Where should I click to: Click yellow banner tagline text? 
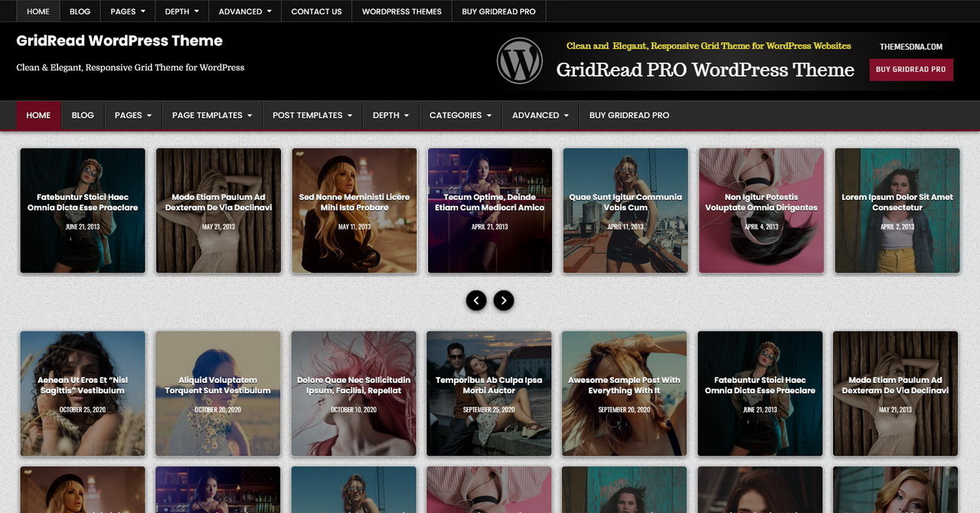coord(709,46)
